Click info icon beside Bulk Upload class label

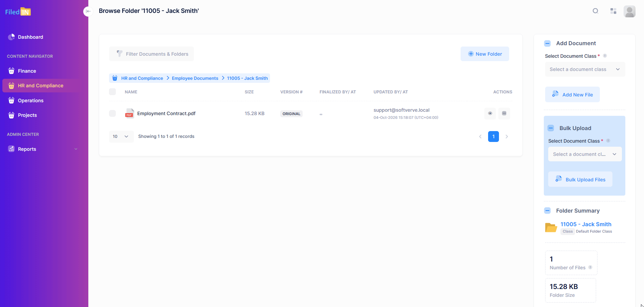pyautogui.click(x=608, y=141)
